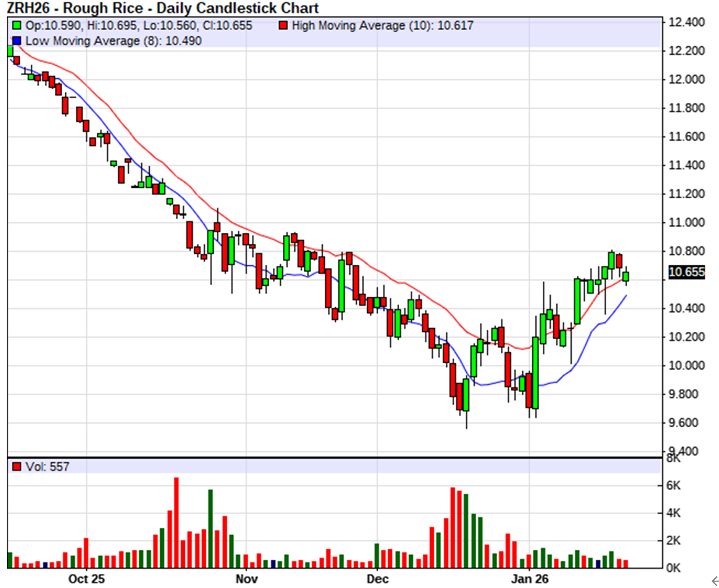Click the back arrow in the bottom corner
The image size is (719, 588).
(714, 580)
